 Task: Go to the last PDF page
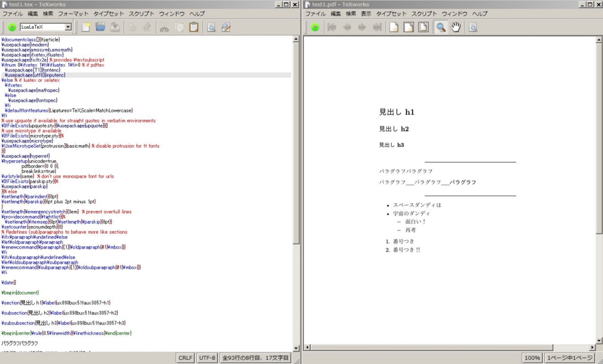[377, 27]
